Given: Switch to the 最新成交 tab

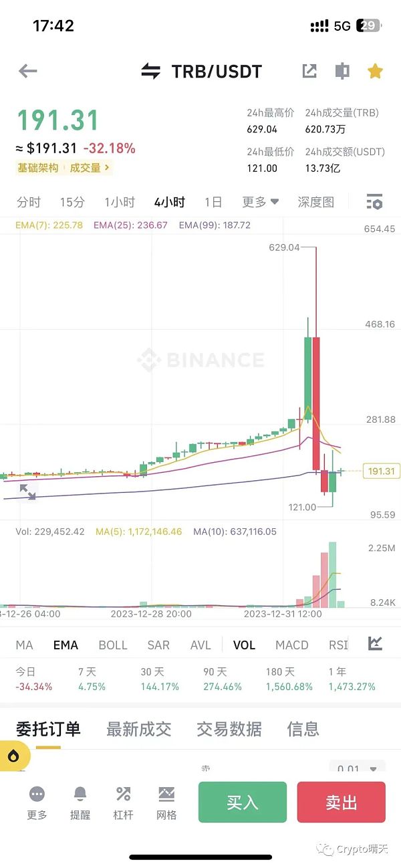Looking at the screenshot, I should 138,729.
